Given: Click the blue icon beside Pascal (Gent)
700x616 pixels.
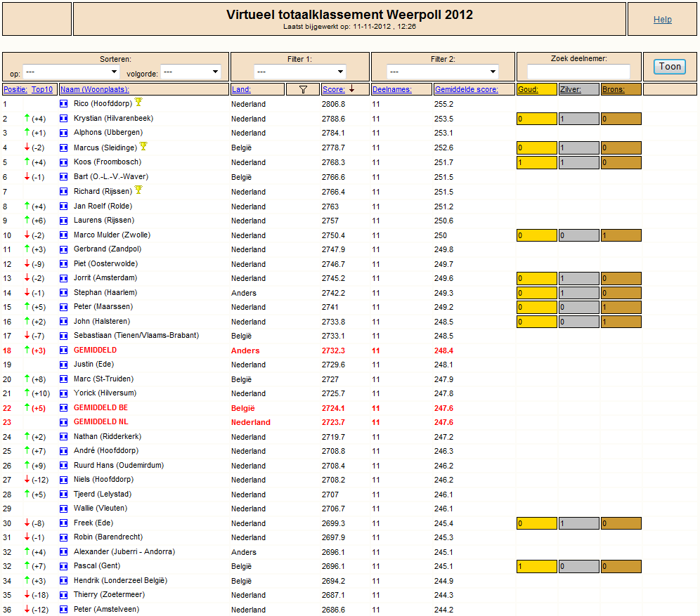Looking at the screenshot, I should tap(64, 567).
